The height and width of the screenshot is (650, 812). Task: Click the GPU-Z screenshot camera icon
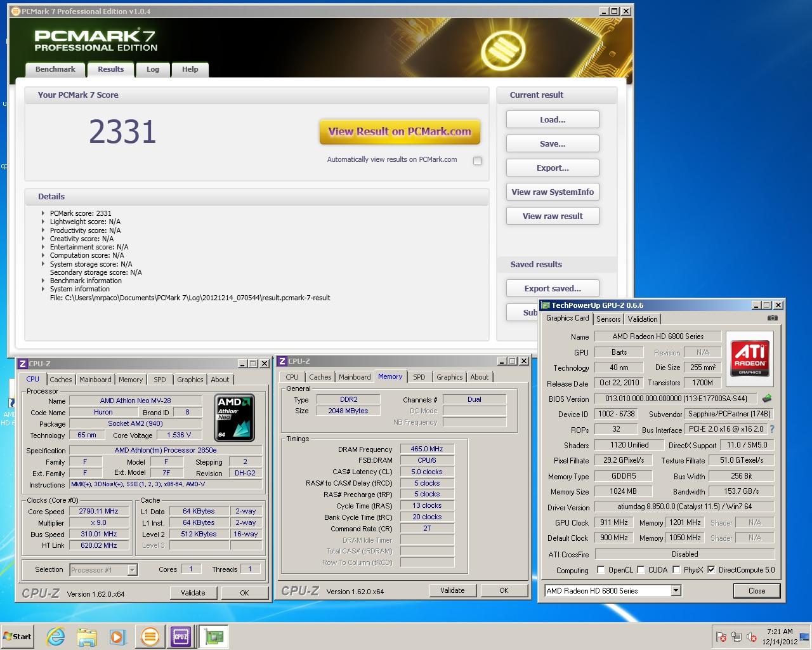click(772, 318)
